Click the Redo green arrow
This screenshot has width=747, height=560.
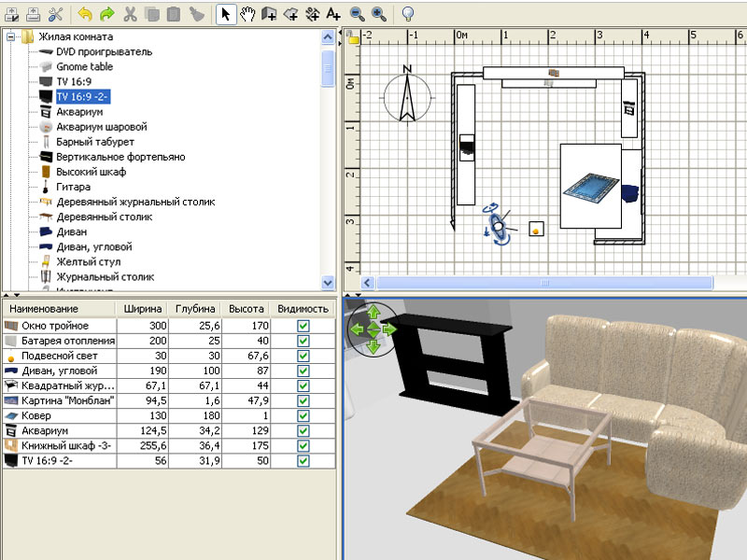[107, 14]
